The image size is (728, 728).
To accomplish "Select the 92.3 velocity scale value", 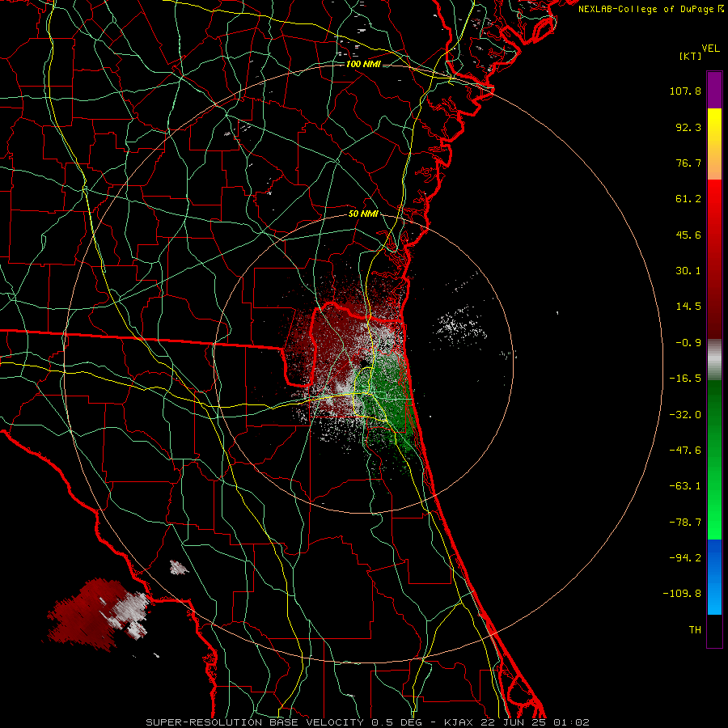I will pos(688,127).
